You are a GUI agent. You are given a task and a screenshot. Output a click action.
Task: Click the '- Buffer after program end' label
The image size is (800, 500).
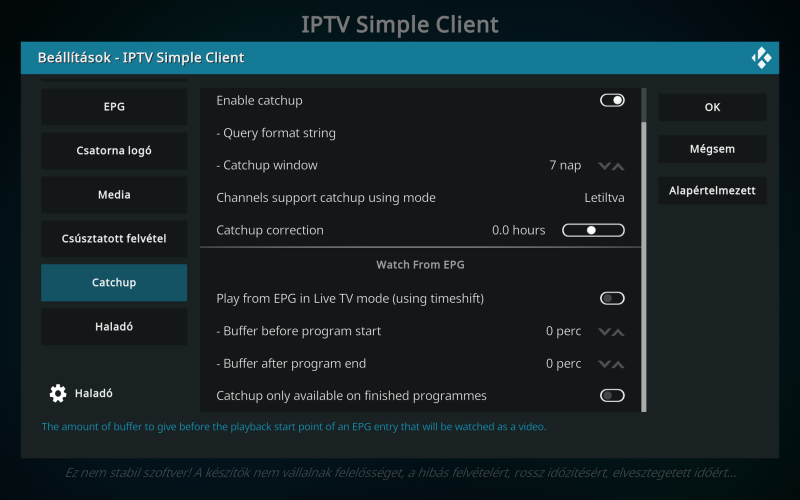coord(291,364)
